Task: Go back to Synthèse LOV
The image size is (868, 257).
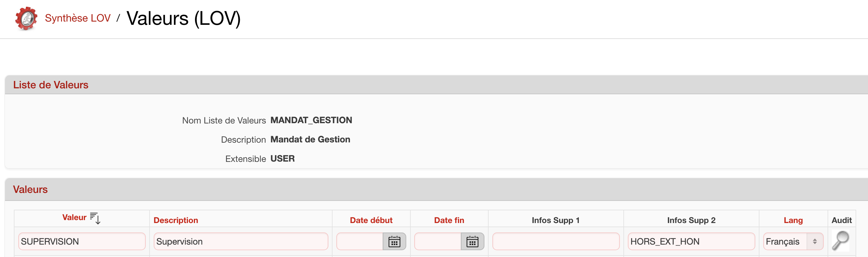Action: pos(78,18)
